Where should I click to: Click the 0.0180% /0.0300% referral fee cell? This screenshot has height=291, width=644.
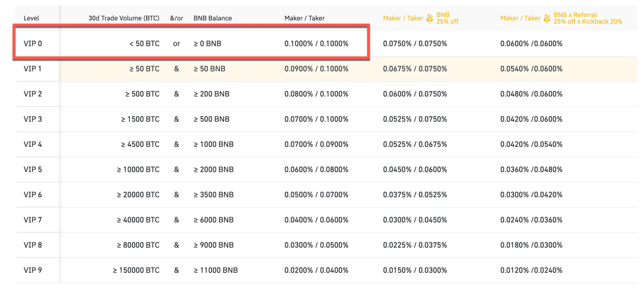click(531, 245)
